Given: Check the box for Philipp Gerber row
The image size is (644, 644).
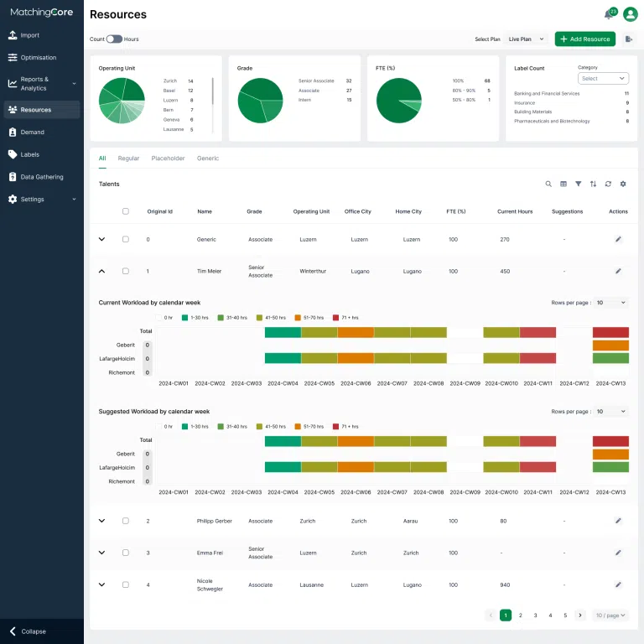Looking at the screenshot, I should click(x=126, y=521).
